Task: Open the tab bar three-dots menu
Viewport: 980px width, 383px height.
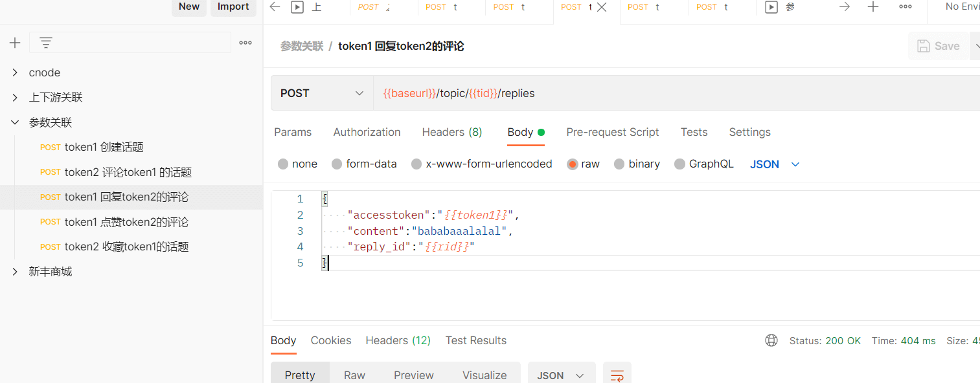Action: [x=906, y=7]
